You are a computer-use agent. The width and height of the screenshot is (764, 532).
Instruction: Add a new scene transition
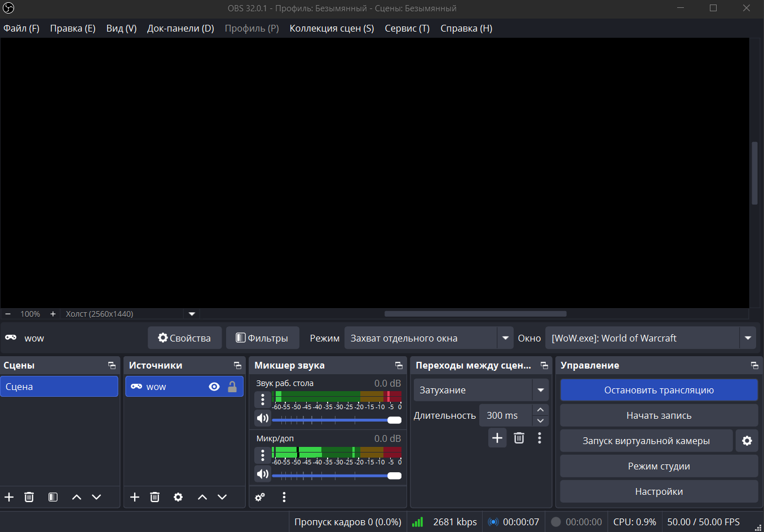click(x=497, y=438)
